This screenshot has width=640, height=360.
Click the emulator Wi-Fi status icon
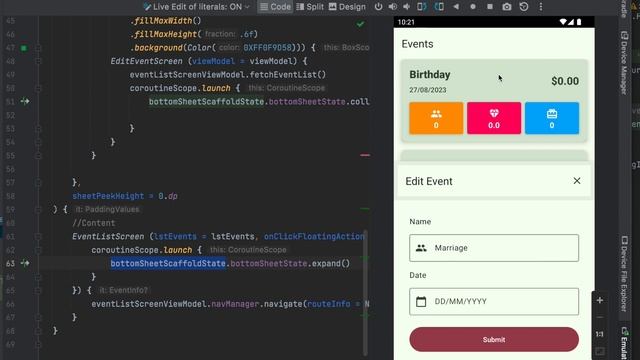pyautogui.click(x=563, y=22)
